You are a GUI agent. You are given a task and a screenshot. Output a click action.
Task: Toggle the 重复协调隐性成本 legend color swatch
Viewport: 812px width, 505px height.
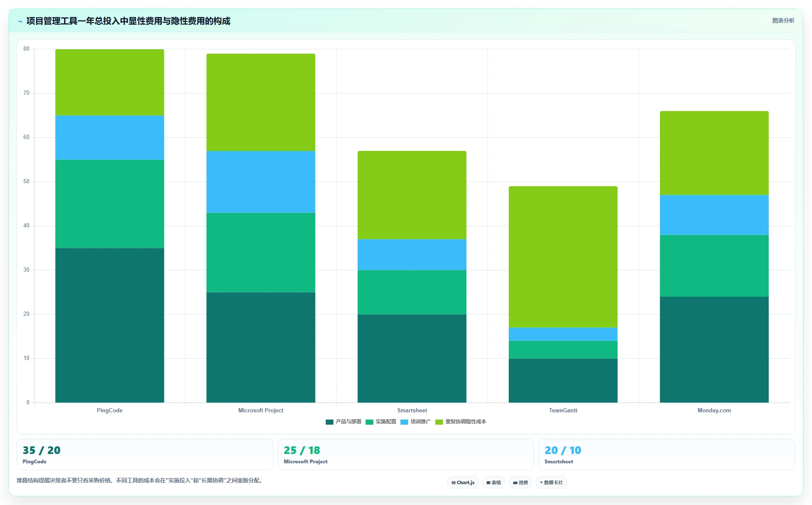point(439,422)
